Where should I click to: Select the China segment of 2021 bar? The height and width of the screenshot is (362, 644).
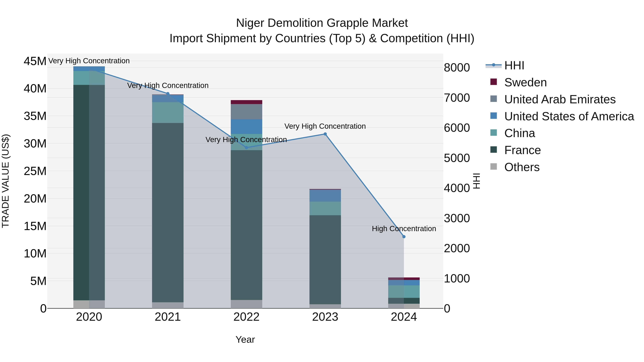point(168,112)
